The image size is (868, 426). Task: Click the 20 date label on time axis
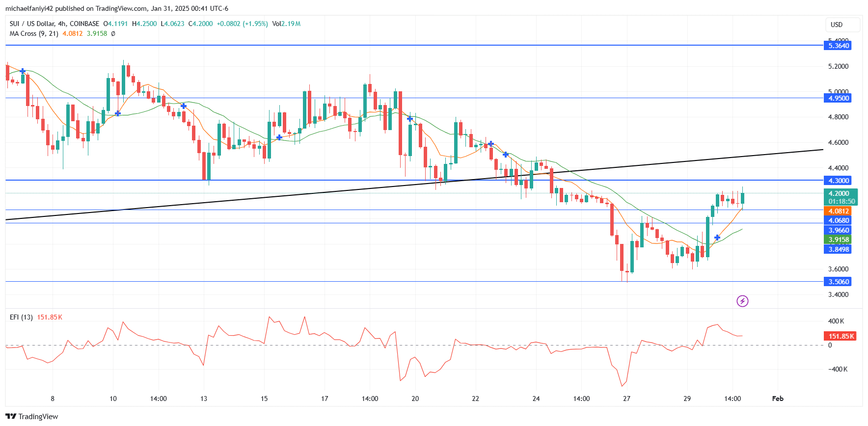[x=415, y=399]
